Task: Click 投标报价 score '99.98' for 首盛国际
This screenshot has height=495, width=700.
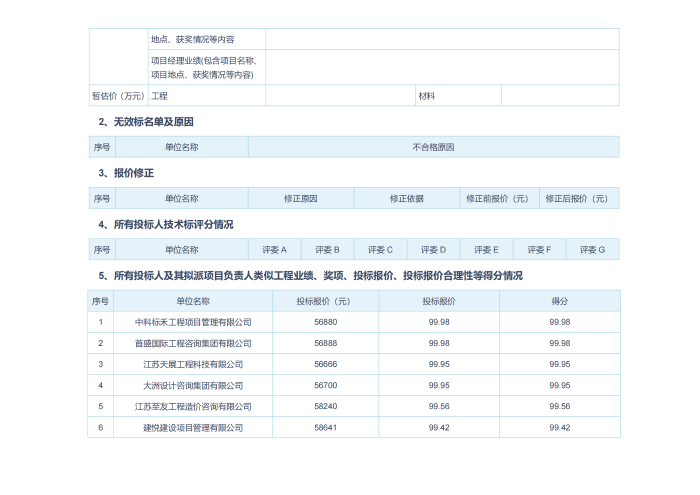Action: click(x=439, y=343)
